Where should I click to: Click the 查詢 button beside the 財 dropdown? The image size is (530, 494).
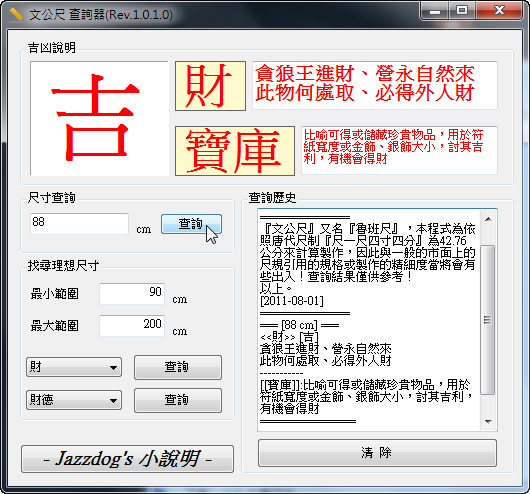178,367
